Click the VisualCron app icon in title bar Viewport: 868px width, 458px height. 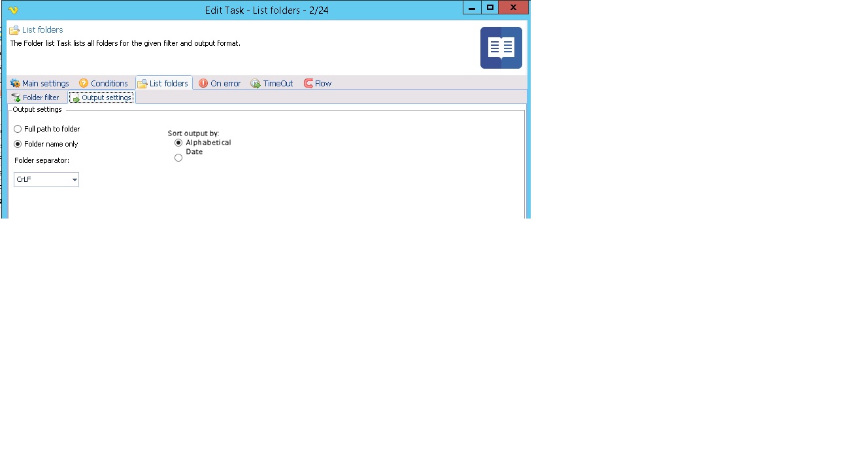tap(12, 10)
